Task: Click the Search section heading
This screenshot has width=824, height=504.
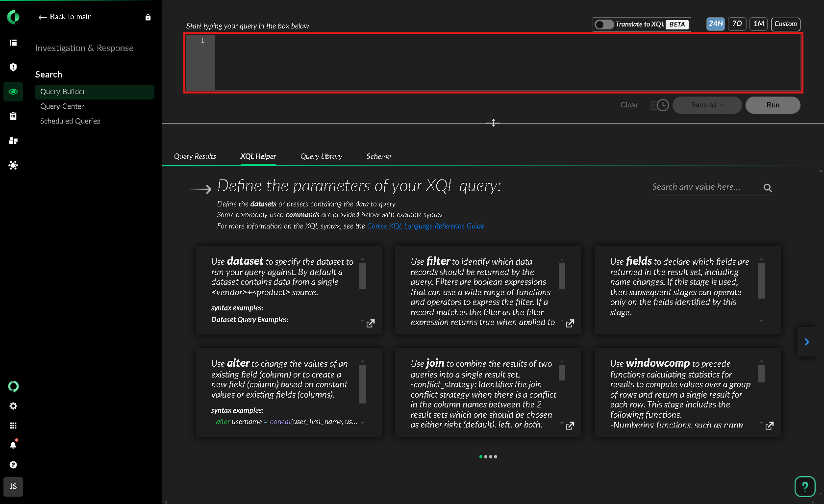Action: coord(49,75)
